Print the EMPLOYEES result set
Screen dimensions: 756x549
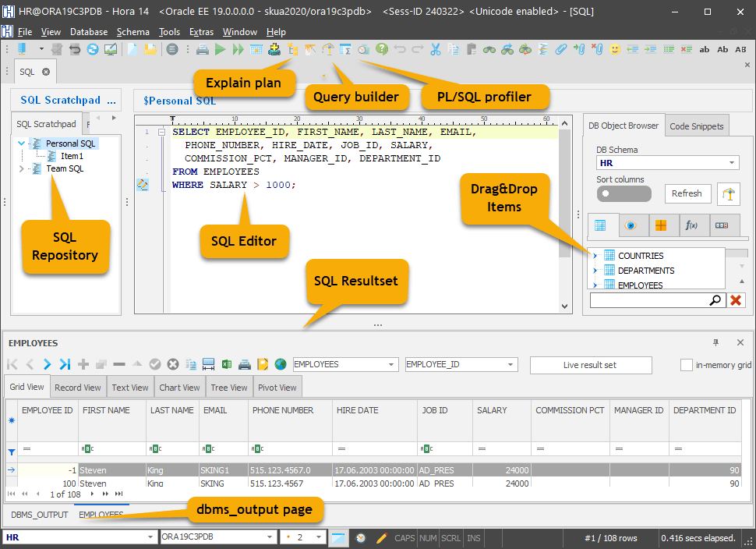click(x=244, y=363)
